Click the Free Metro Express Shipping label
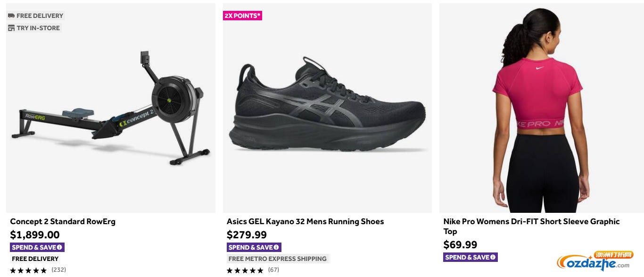The image size is (644, 277). 278,259
